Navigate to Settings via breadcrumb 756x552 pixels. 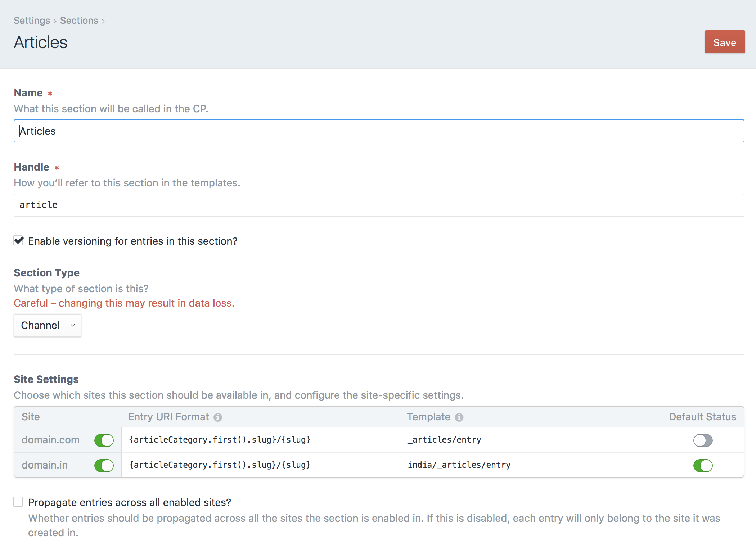32,21
